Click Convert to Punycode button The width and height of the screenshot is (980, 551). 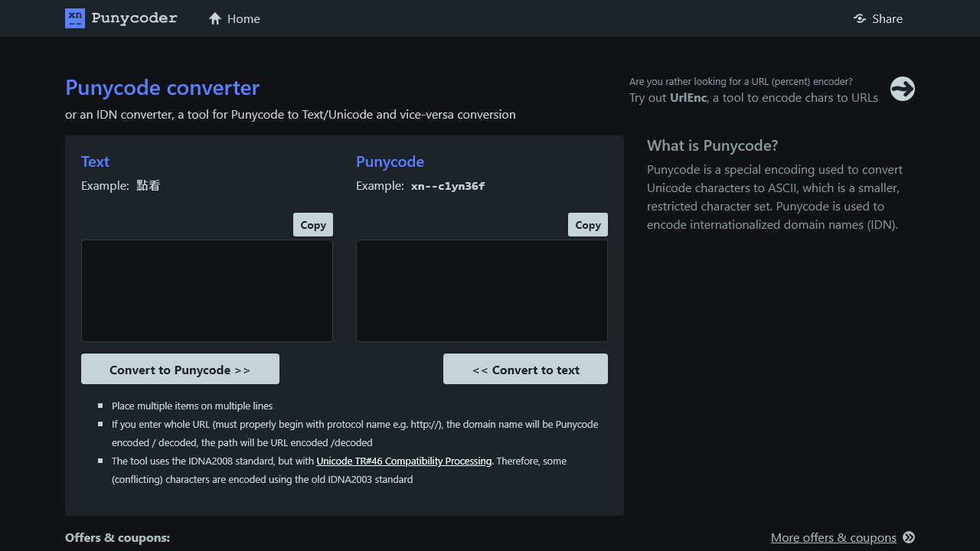180,369
